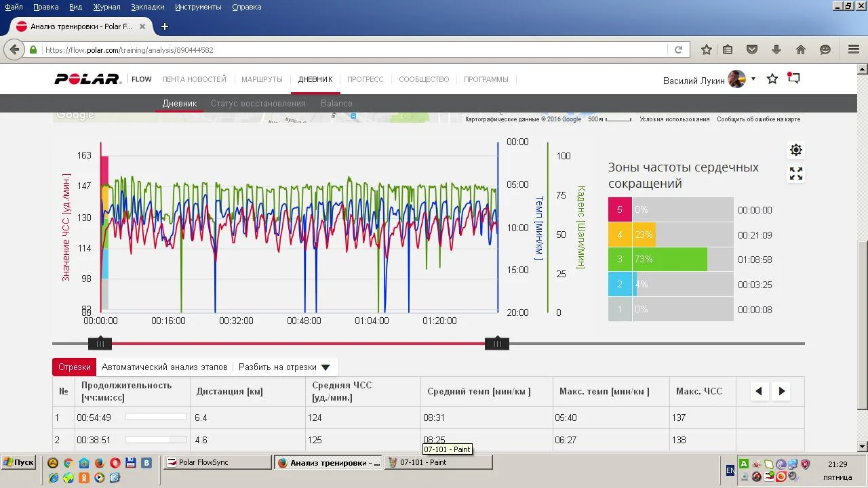Open the user profile dropdown arrow
The height and width of the screenshot is (488, 868).
[753, 79]
